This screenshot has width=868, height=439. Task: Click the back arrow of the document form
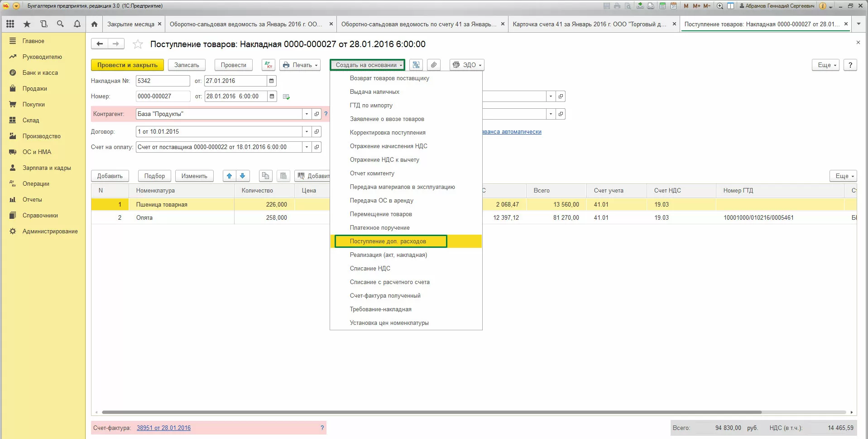pyautogui.click(x=100, y=44)
